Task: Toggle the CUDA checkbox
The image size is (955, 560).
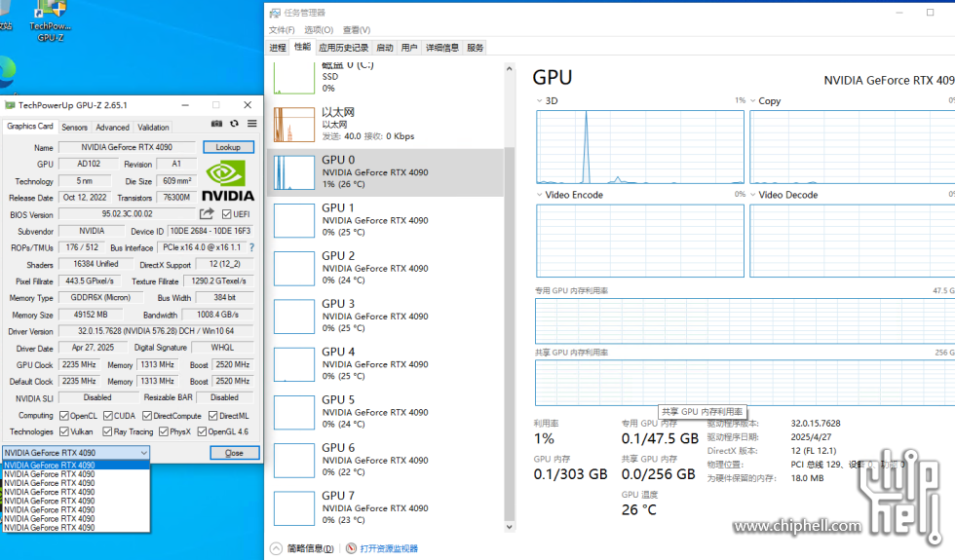Action: pos(108,416)
